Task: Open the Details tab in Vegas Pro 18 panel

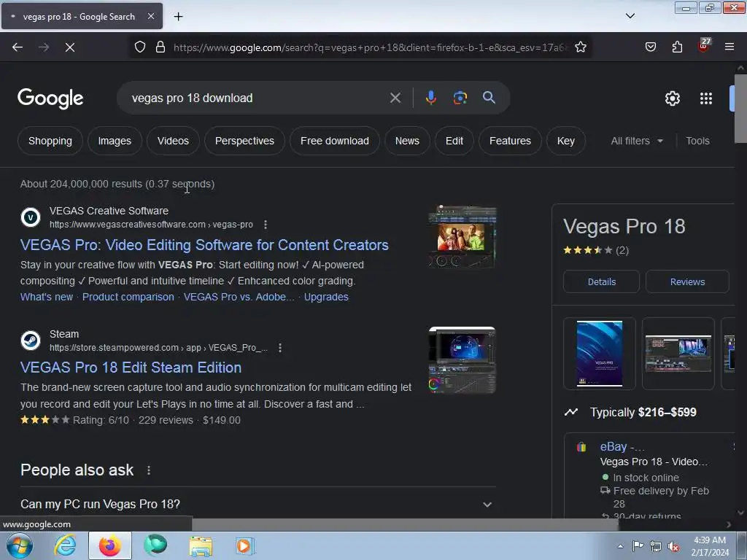Action: coord(601,282)
